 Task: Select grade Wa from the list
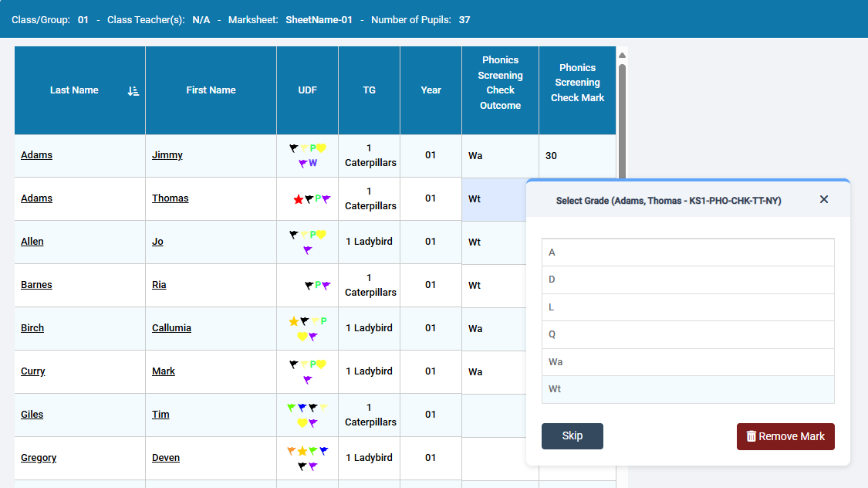pos(687,362)
